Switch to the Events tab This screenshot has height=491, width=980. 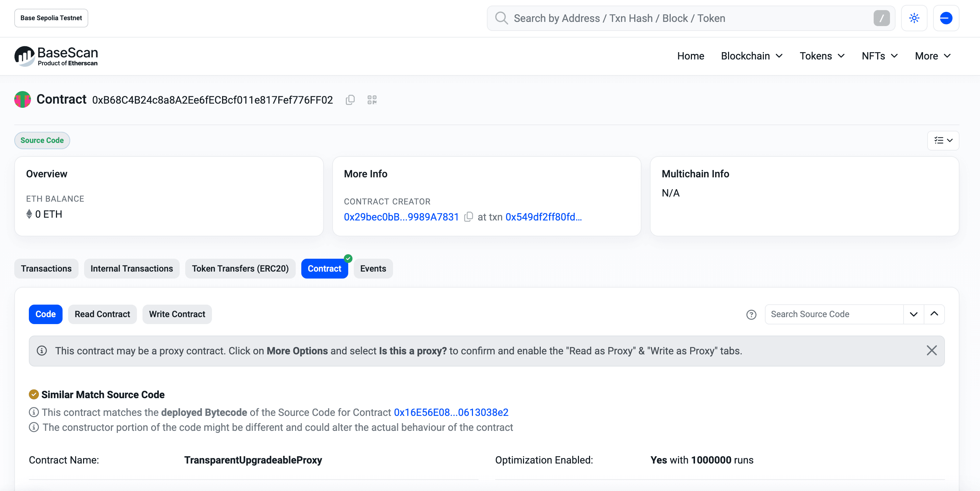click(x=373, y=268)
